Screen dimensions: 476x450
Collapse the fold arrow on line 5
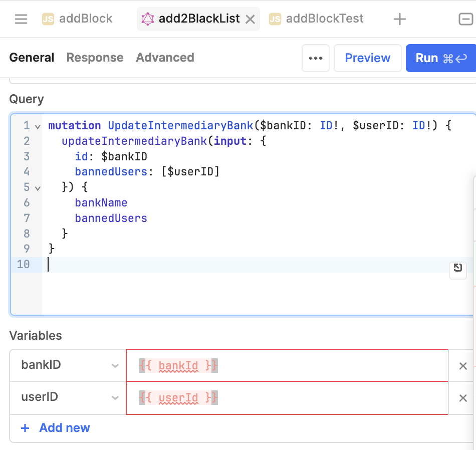(37, 188)
